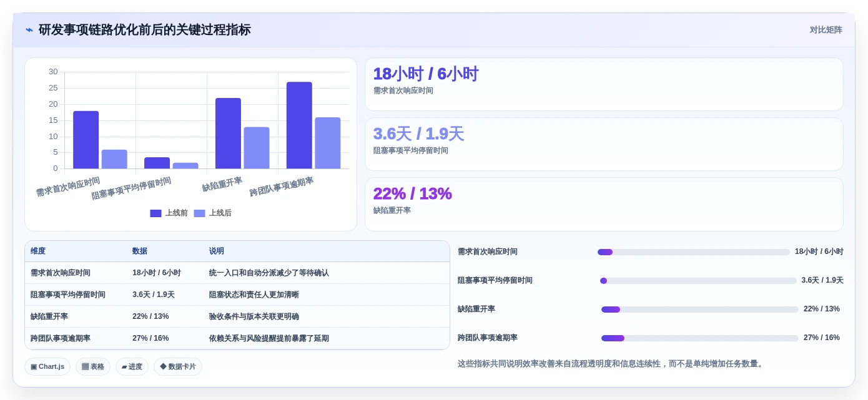Click the lightning icon beside the title
Image resolution: width=868 pixels, height=400 pixels.
point(29,30)
